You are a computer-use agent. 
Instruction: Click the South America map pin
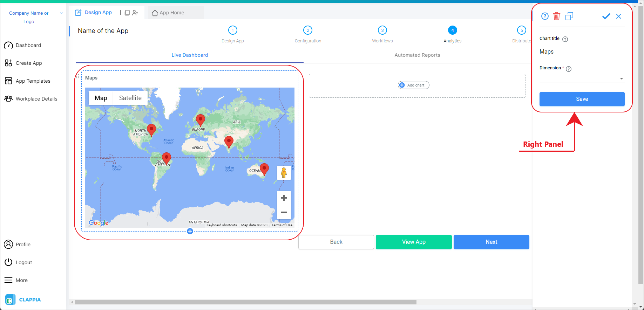coord(167,158)
